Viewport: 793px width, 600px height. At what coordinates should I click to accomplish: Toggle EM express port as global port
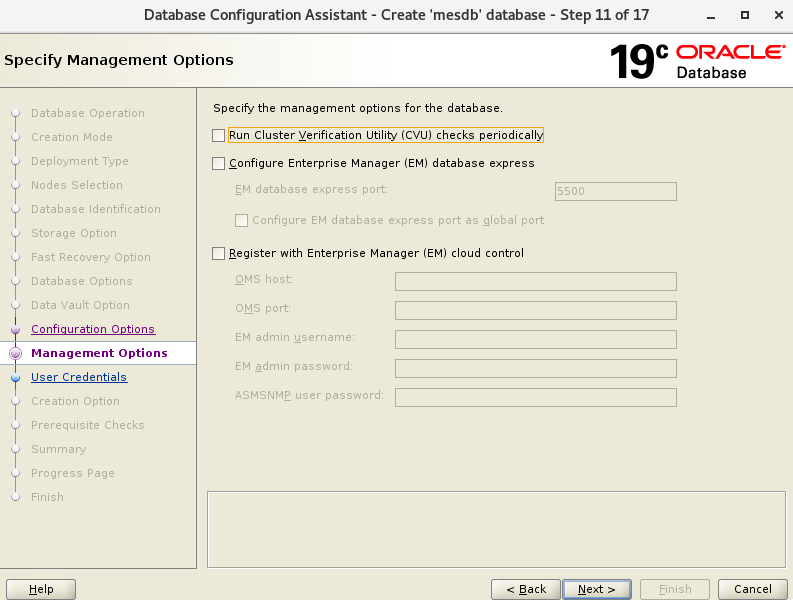[241, 220]
